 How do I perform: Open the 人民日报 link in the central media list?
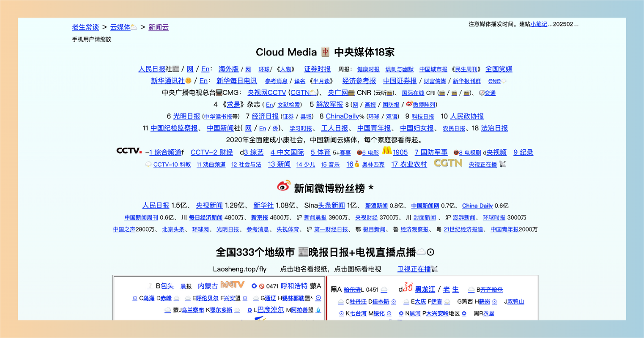pos(152,69)
